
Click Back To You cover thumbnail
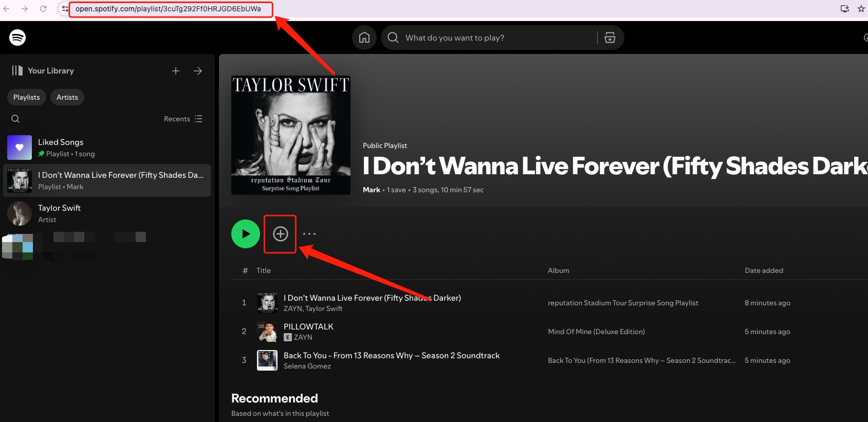click(x=267, y=360)
